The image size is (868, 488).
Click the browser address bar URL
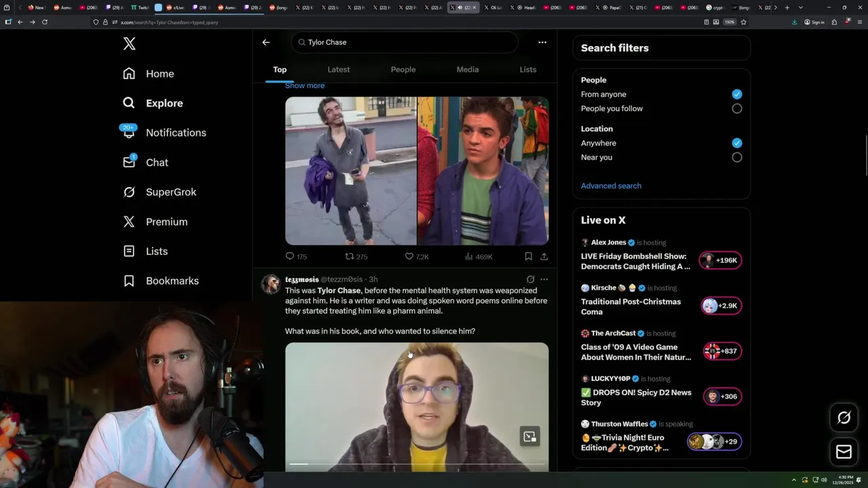tap(170, 22)
